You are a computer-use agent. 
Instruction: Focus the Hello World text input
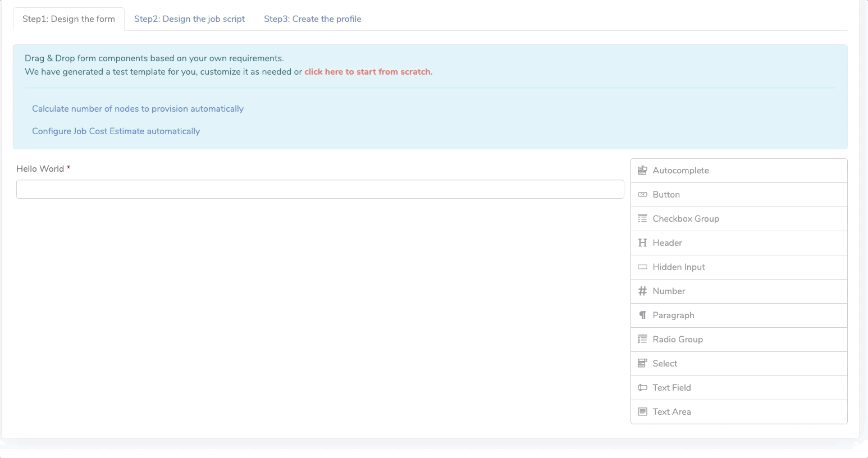pyautogui.click(x=320, y=189)
